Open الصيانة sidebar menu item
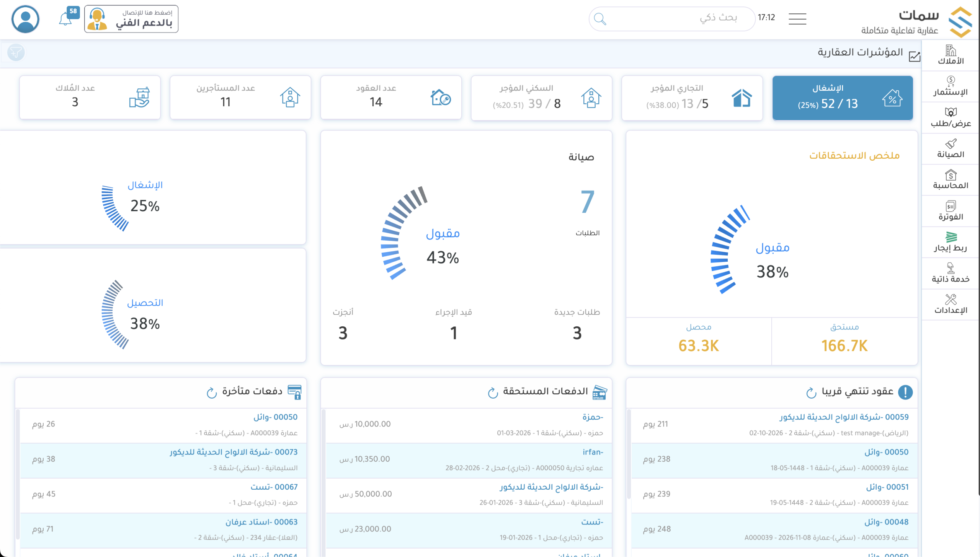Viewport: 980px width, 557px height. [x=950, y=149]
